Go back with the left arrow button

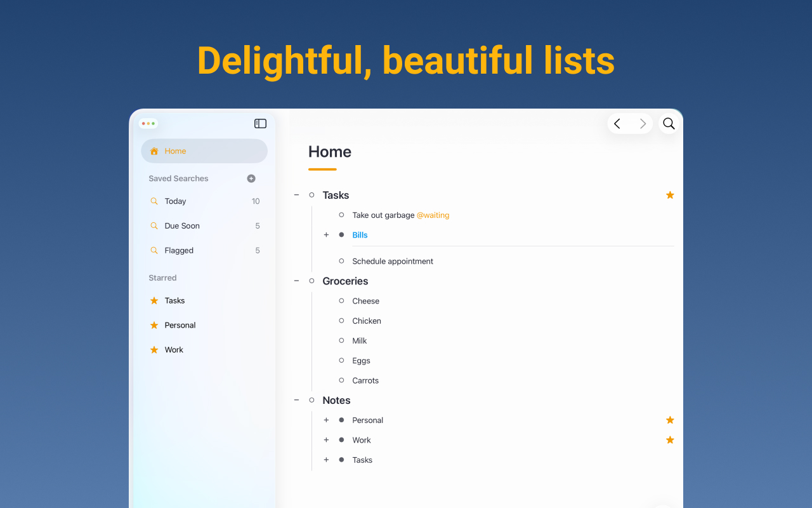(x=617, y=124)
